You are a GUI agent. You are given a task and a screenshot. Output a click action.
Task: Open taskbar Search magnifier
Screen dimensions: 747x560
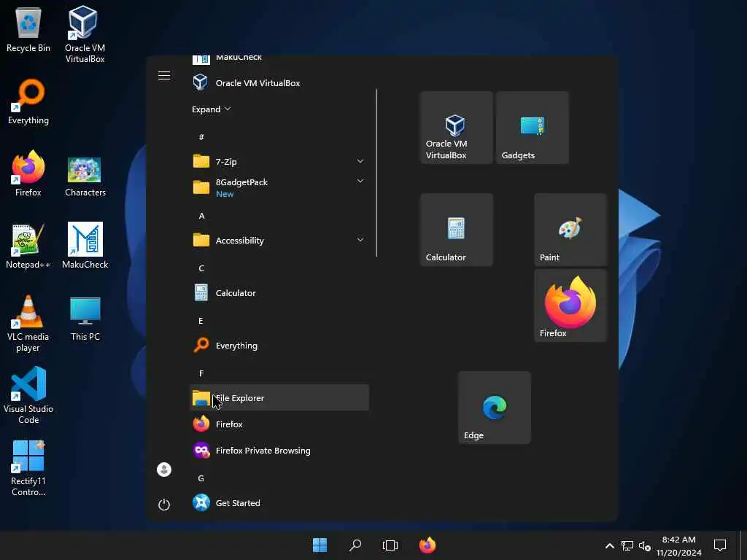click(355, 545)
